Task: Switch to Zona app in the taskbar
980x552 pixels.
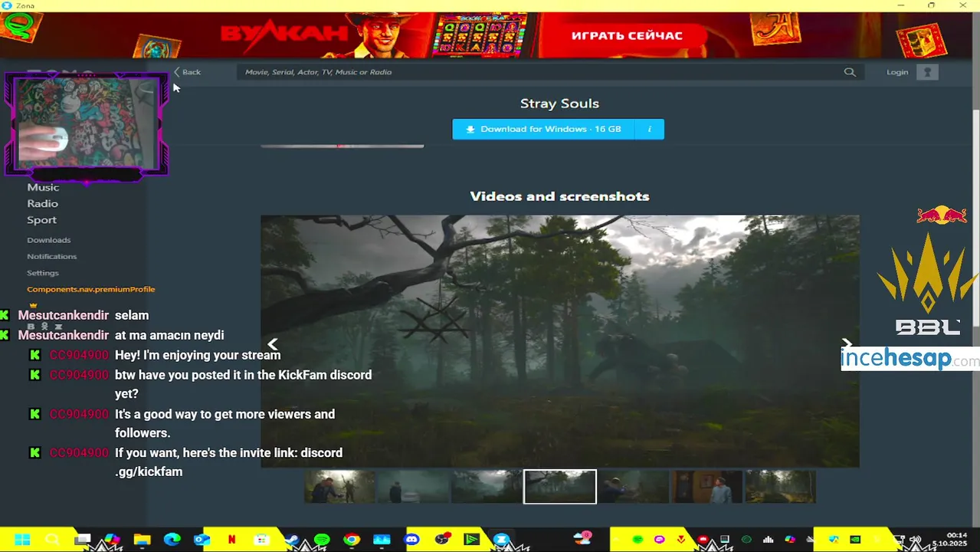Action: pyautogui.click(x=501, y=539)
